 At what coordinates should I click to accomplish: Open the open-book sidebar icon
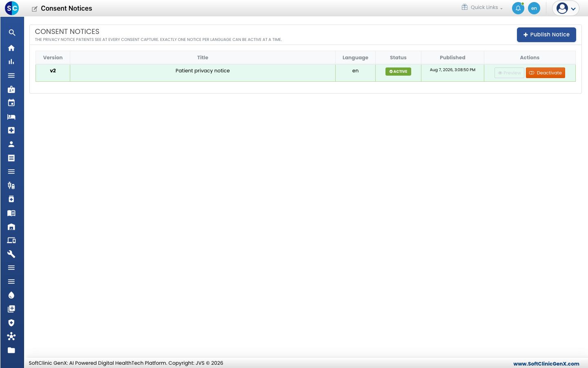(x=11, y=213)
